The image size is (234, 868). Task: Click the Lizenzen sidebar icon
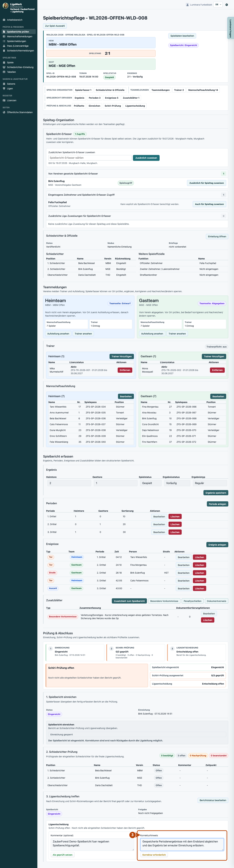[4, 100]
